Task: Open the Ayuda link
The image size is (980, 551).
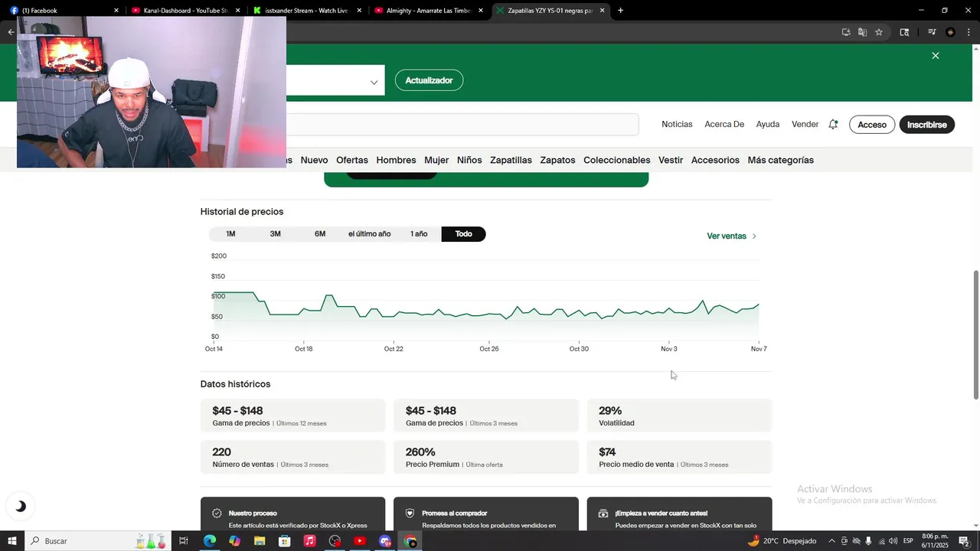Action: click(x=768, y=124)
